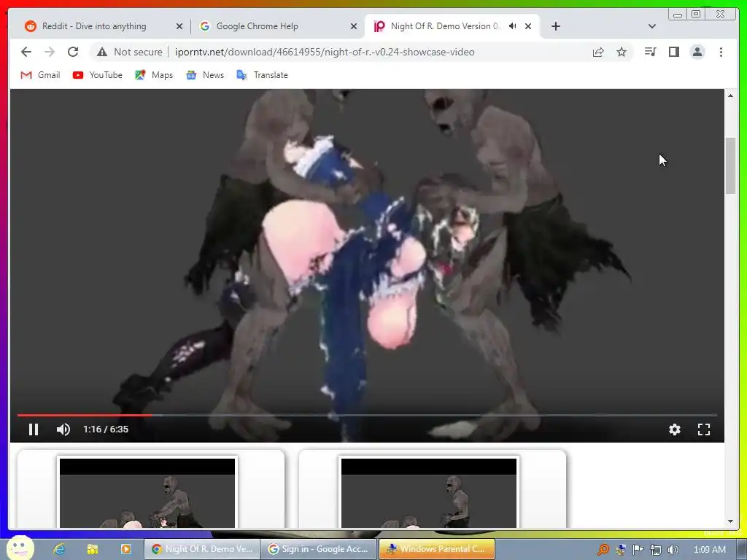Launch the media player taskbar icon

pos(125,549)
